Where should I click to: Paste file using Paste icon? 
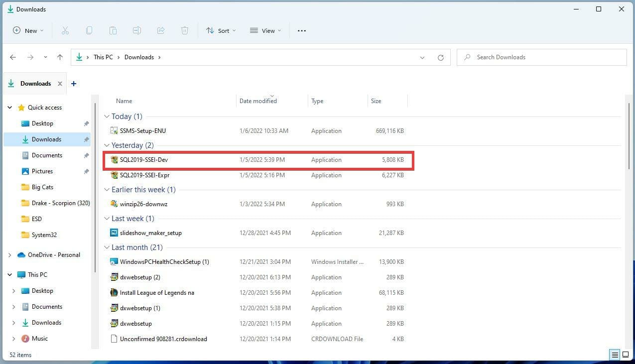(x=113, y=30)
